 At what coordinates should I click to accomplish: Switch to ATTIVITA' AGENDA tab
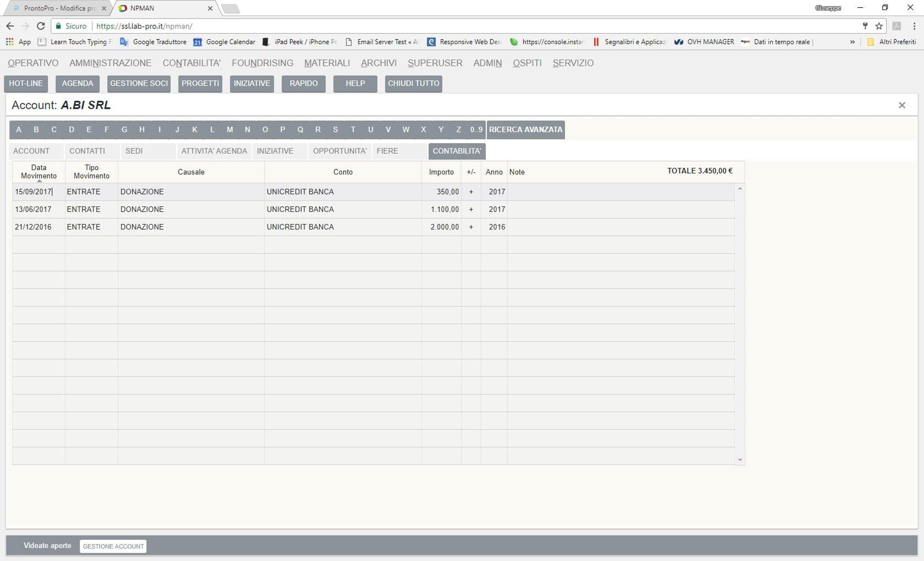pos(214,151)
